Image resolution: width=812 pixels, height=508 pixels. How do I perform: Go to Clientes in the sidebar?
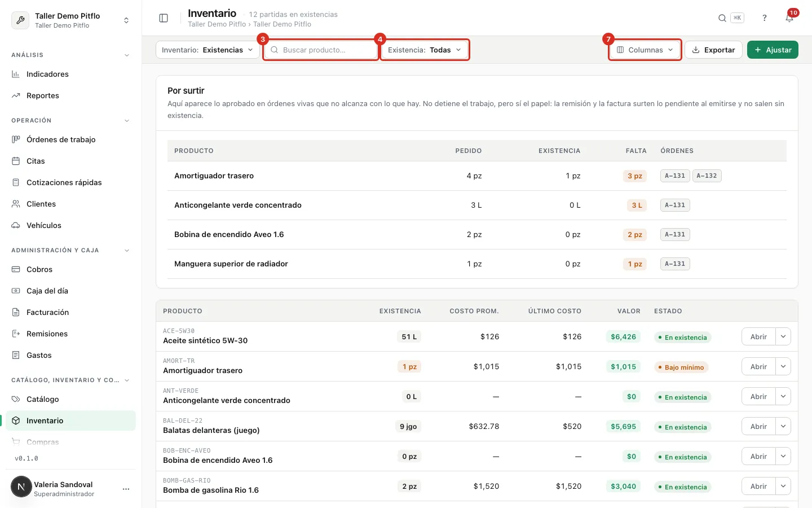70,204
